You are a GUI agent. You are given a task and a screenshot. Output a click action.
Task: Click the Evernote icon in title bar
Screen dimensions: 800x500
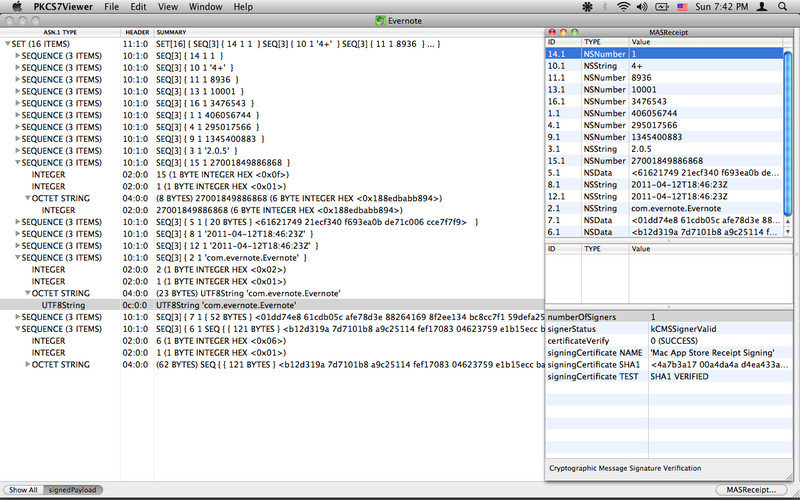380,21
